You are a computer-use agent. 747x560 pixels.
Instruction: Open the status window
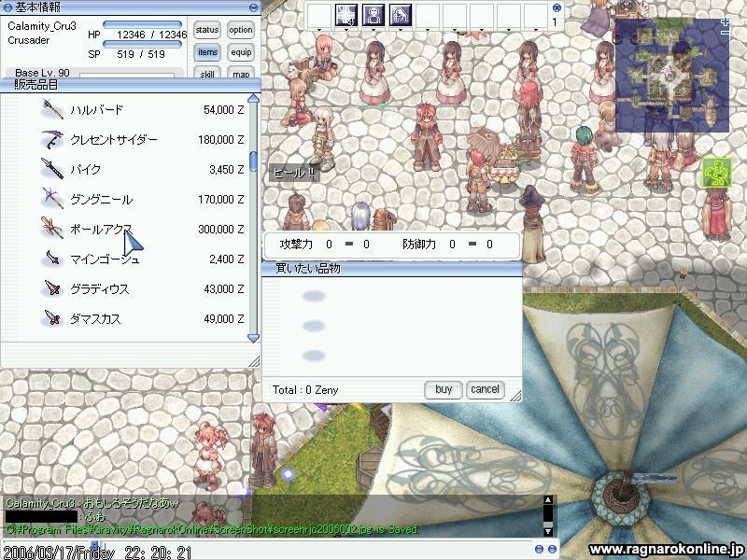pos(206,30)
